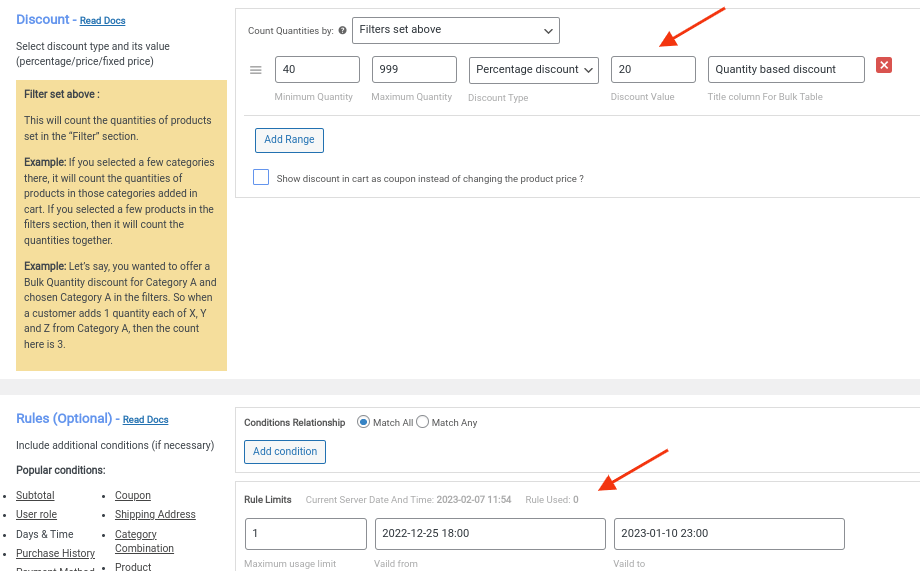920x571 pixels.
Task: Click the drag handle on the discount range row
Action: coord(255,70)
